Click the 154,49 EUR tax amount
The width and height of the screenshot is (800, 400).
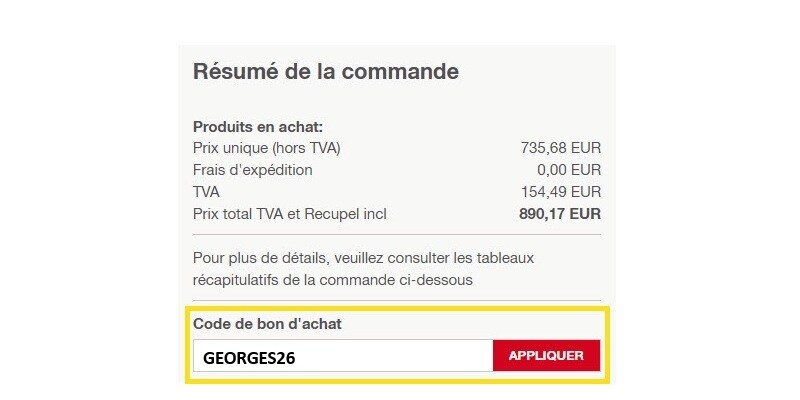(x=560, y=192)
